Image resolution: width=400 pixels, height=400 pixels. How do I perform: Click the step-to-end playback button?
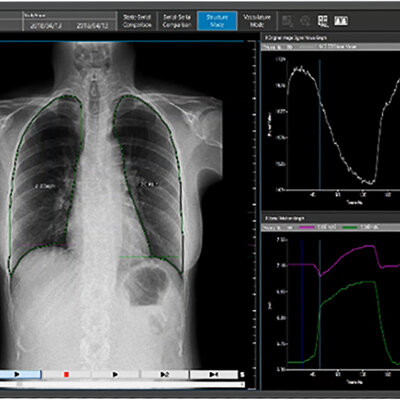coord(214,375)
